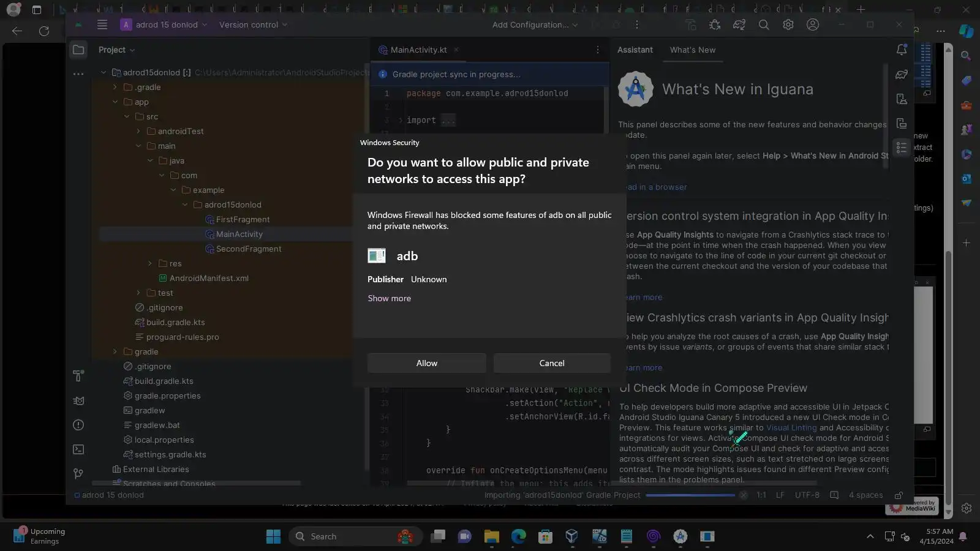980x551 pixels.
Task: Open the Android Studio main hamburger menu
Action: 102,24
